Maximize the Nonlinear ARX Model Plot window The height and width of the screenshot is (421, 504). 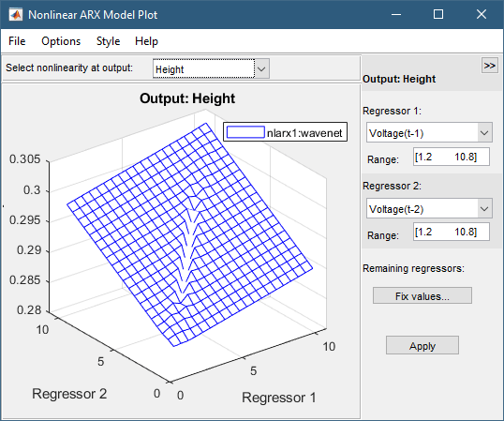[438, 14]
